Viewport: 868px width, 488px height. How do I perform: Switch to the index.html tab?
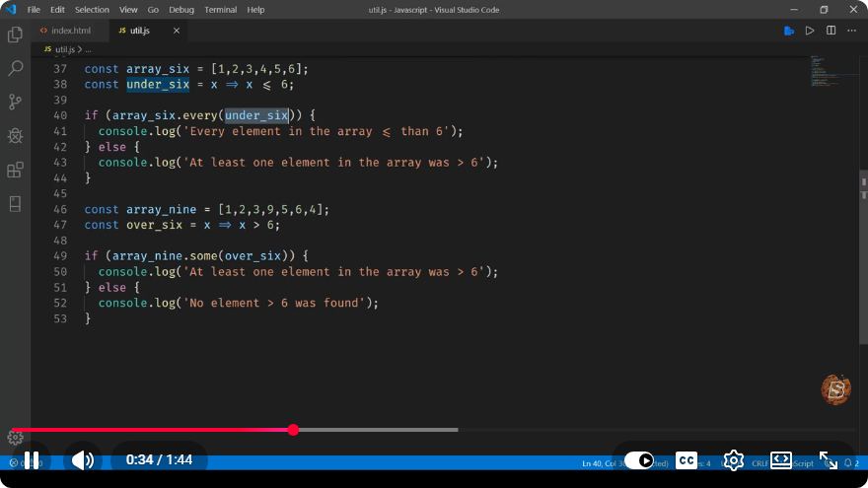(70, 31)
